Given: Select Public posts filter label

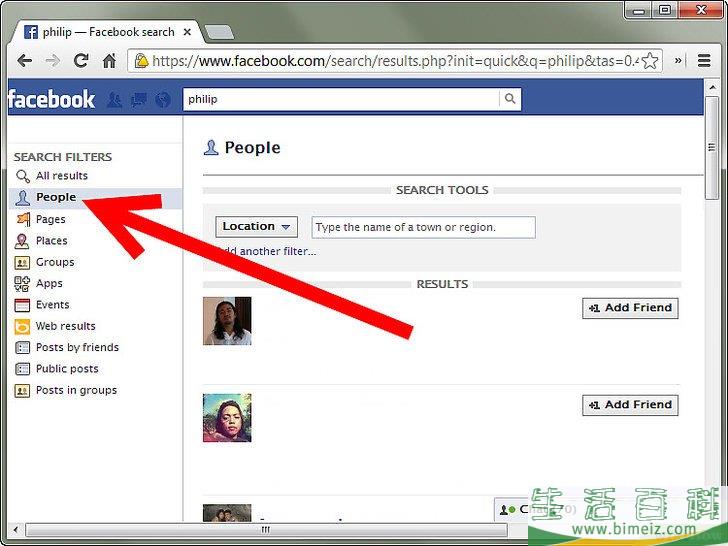Looking at the screenshot, I should (x=67, y=369).
